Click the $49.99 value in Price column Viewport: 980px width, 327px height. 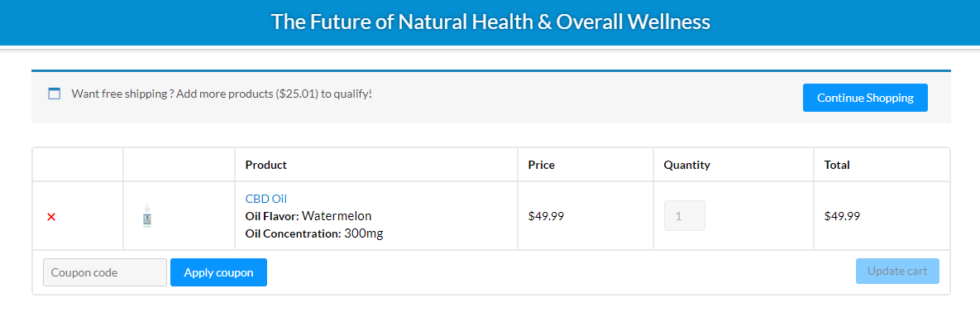pyautogui.click(x=547, y=216)
